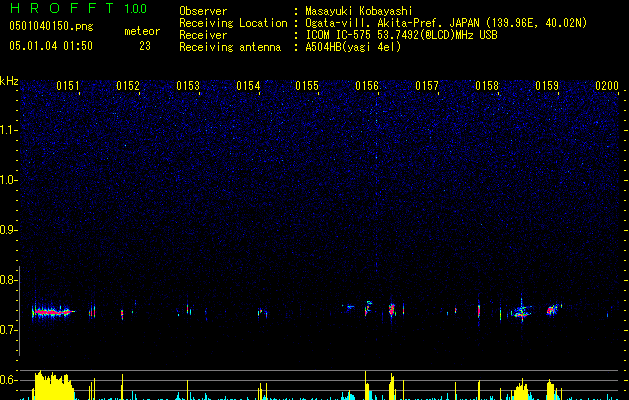Click the 1.1 kHz axis label
Image resolution: width=629 pixels, height=400 pixels.
click(9, 130)
